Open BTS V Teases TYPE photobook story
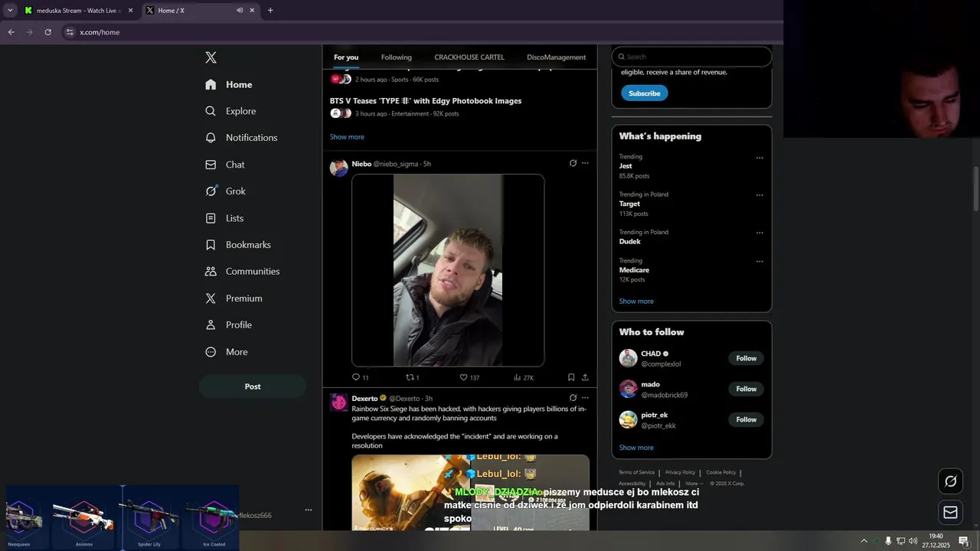980x551 pixels. [426, 101]
